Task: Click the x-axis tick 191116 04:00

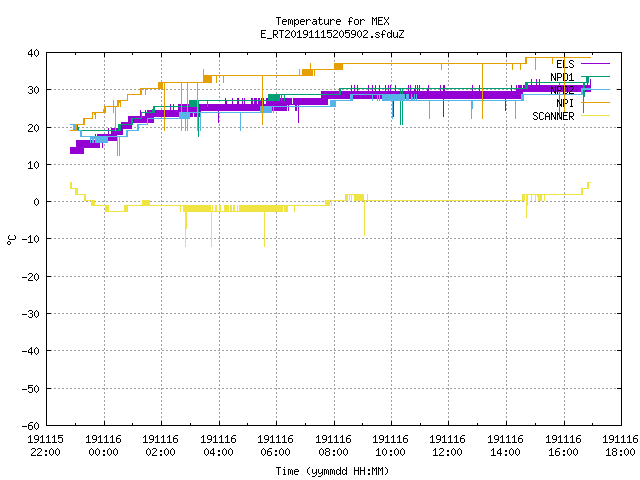Action: point(218,446)
